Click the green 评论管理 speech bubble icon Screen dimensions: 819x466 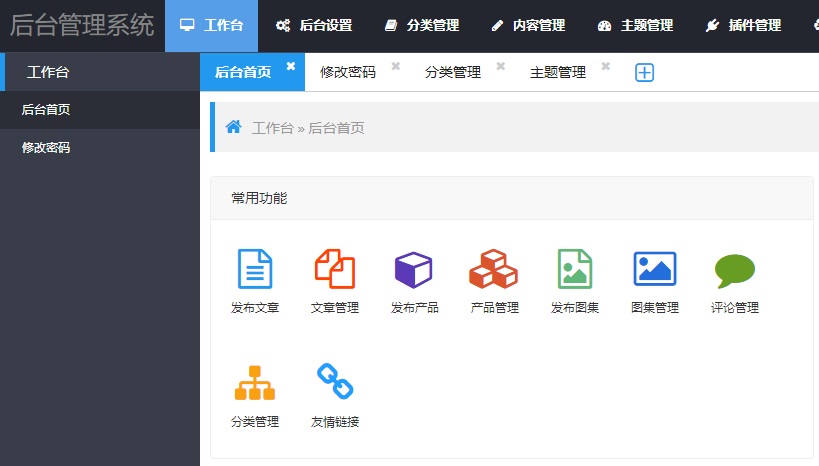click(734, 271)
